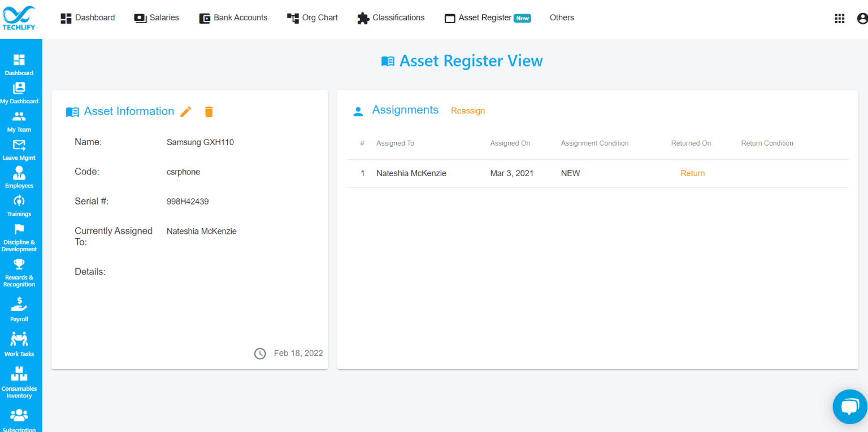Go to the Classifications page
Screen dimensions: 868x432
[x=390, y=18]
